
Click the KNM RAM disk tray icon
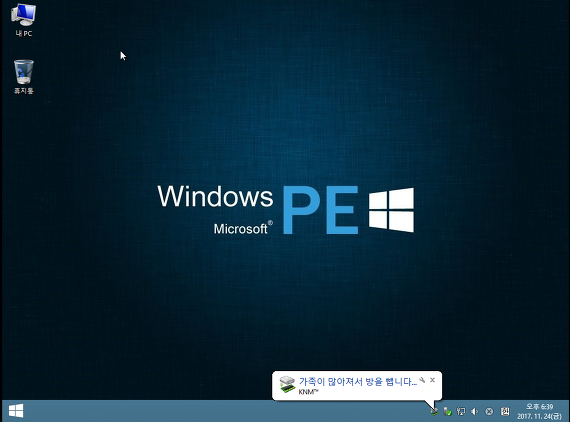(x=434, y=411)
